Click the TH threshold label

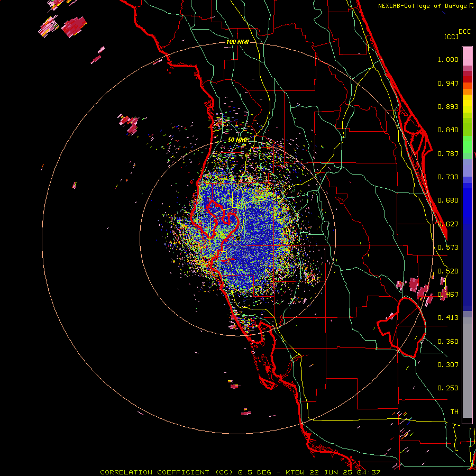(x=454, y=412)
